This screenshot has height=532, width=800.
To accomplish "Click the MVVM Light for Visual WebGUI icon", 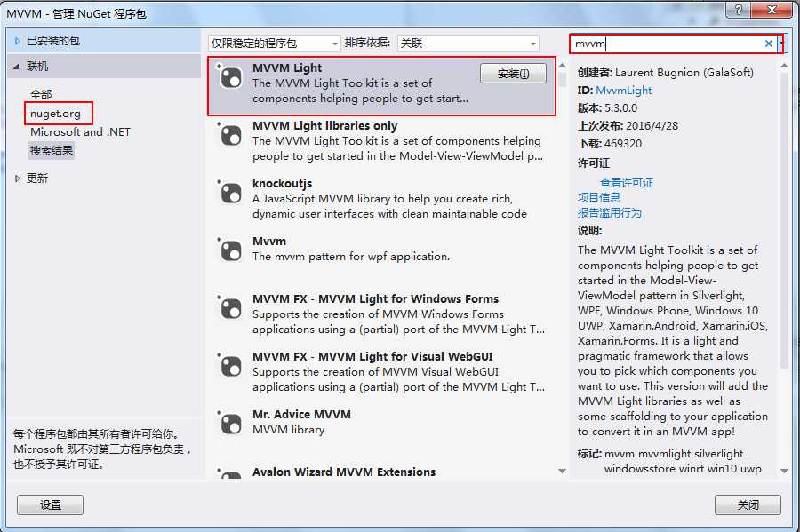I will 230,366.
